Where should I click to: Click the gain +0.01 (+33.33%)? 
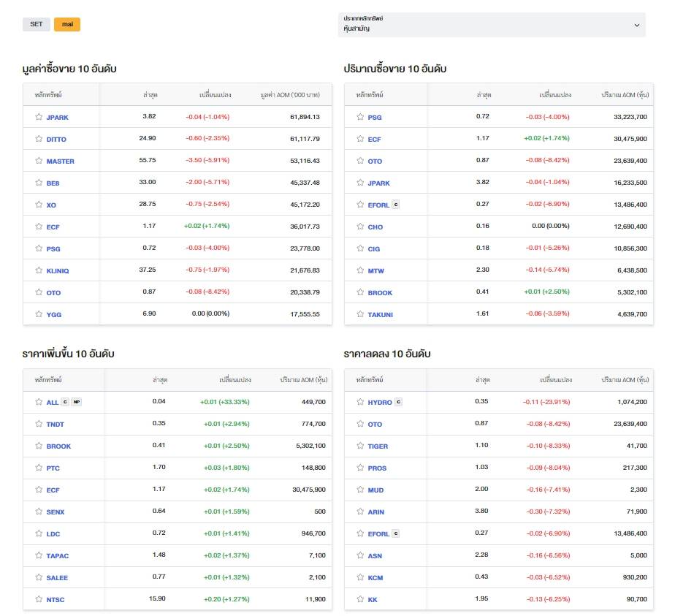225,402
